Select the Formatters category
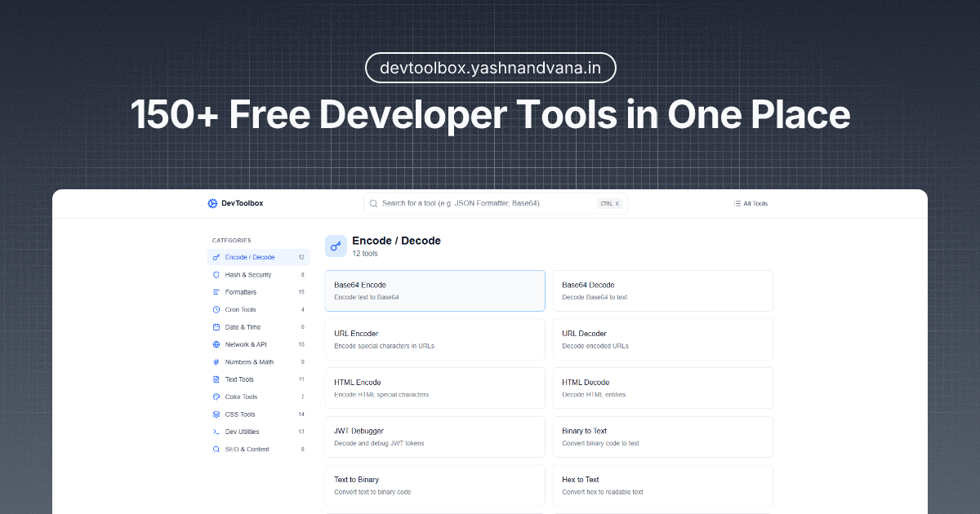This screenshot has width=980, height=514. (x=240, y=291)
